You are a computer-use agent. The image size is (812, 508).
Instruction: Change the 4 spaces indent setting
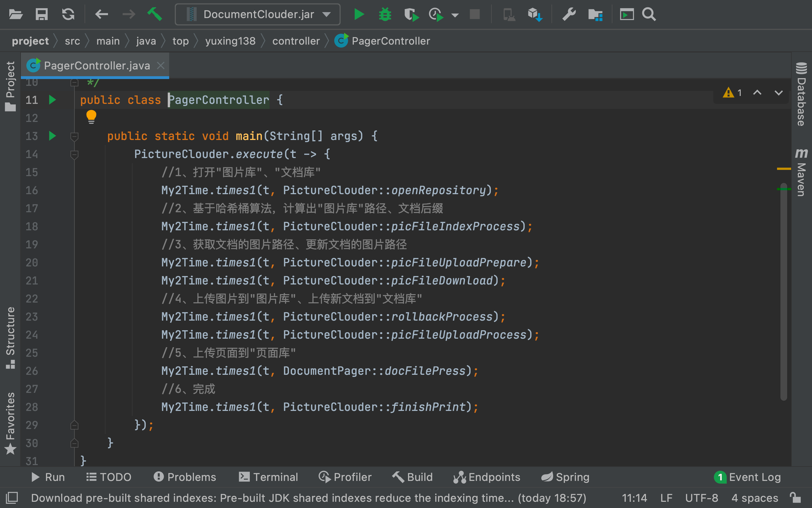(x=754, y=498)
